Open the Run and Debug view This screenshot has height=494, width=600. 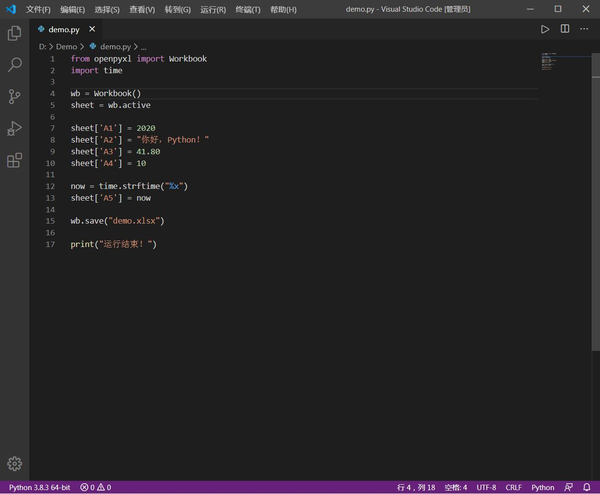pyautogui.click(x=15, y=128)
